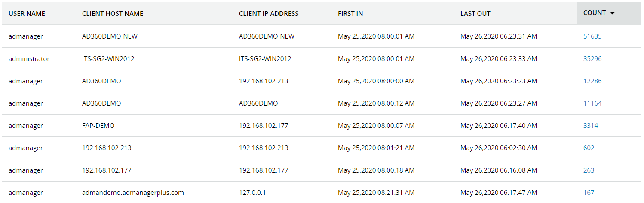Click the FAP-DEMO host name cell
This screenshot has height=203, width=644.
(x=98, y=126)
